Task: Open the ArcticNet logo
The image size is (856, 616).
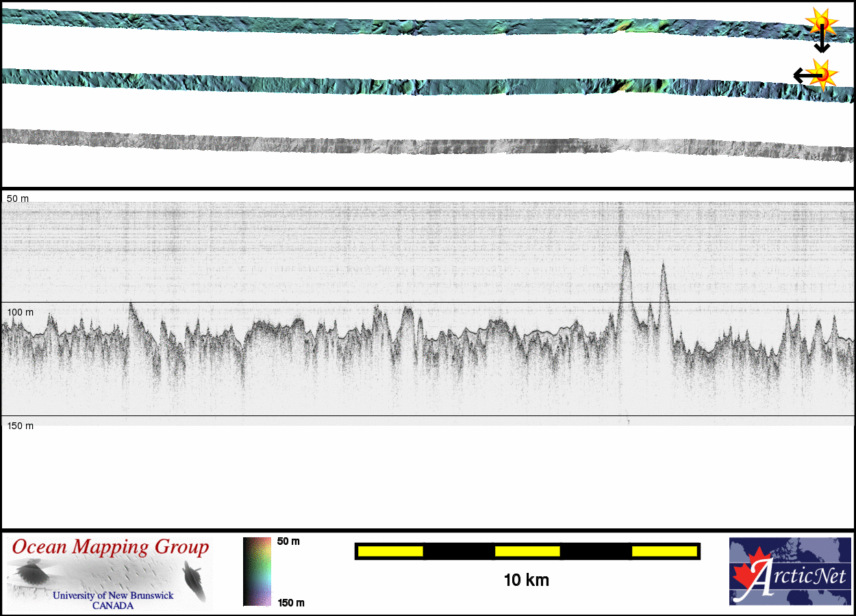Action: 790,572
